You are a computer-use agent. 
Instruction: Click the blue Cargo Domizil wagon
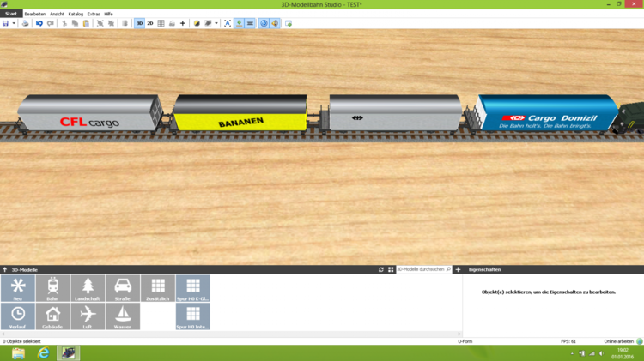click(546, 113)
